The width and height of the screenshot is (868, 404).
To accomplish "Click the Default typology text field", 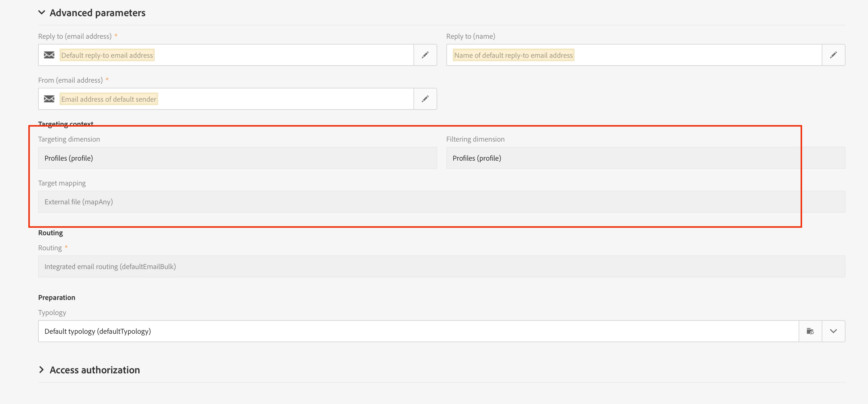I will (x=418, y=331).
